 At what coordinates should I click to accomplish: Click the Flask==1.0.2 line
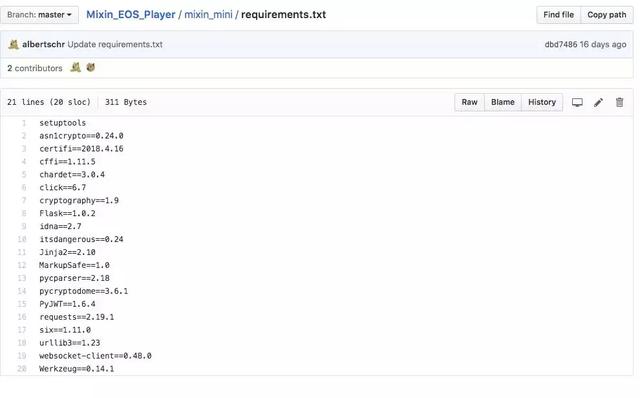pos(67,213)
